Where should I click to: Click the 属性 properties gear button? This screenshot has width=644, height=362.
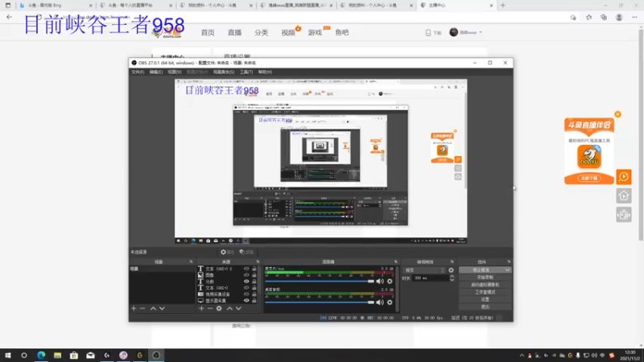227,252
